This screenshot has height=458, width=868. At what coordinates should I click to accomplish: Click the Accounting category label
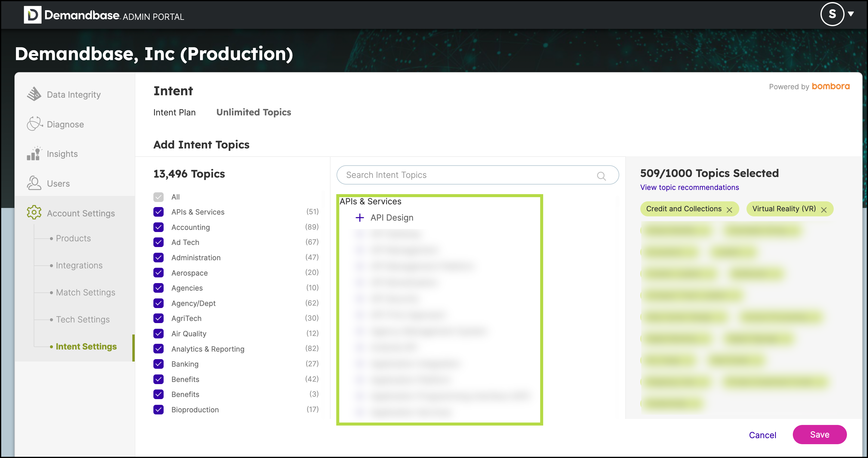click(x=191, y=227)
